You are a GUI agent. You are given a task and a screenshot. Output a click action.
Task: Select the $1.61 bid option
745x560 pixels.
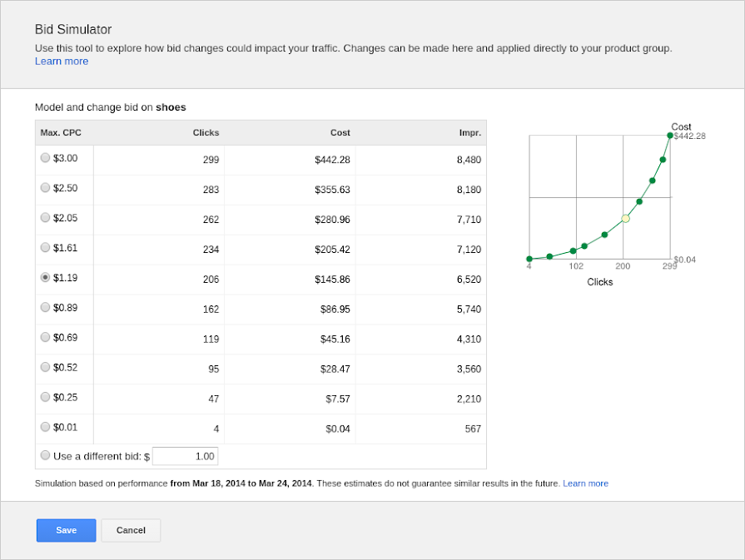45,247
